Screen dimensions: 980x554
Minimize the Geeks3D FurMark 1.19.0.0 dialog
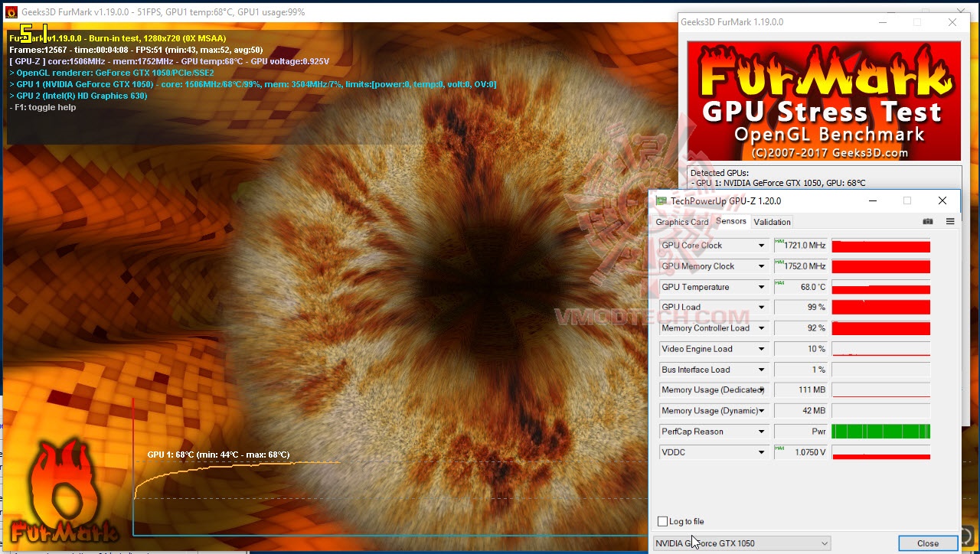coord(883,22)
